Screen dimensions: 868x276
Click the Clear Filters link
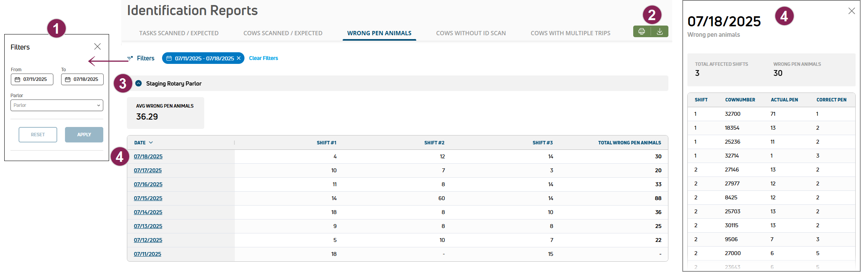click(x=263, y=58)
